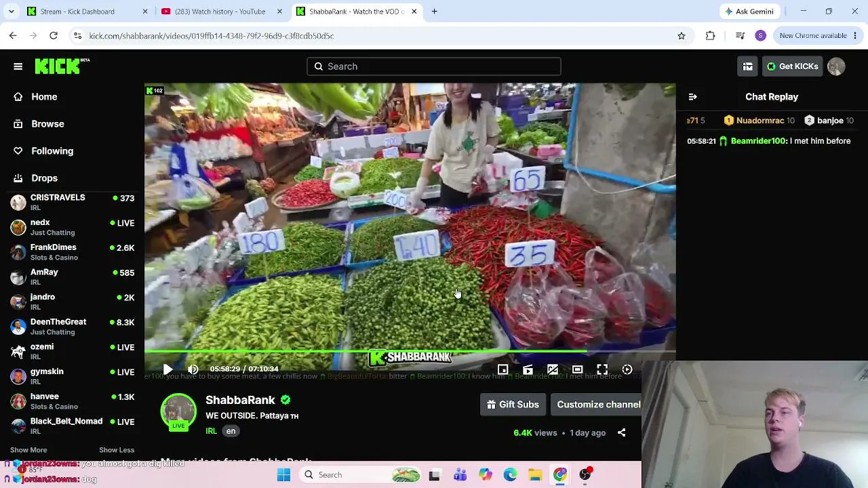Reload the current page
Screen dimensions: 868x488
pos(54,36)
